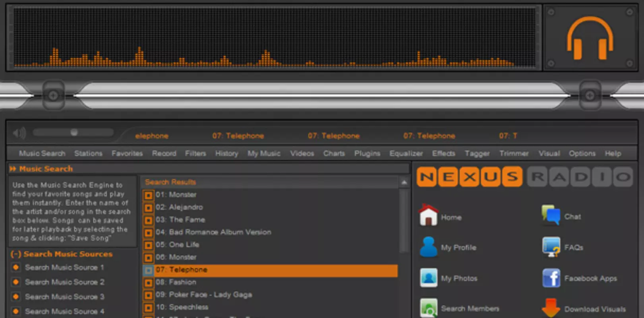This screenshot has height=318, width=644.
Task: Click the orange headphones icon
Action: (590, 38)
